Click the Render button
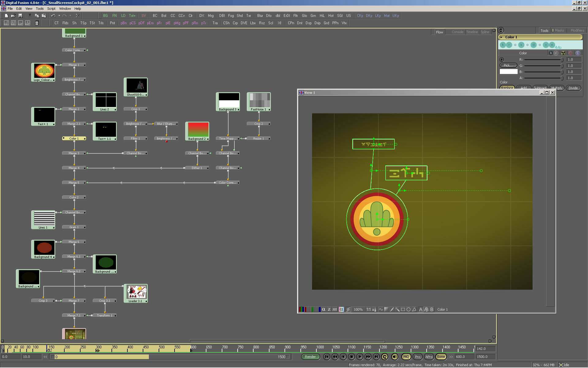Viewport: 588px width, 368px height. pos(310,357)
